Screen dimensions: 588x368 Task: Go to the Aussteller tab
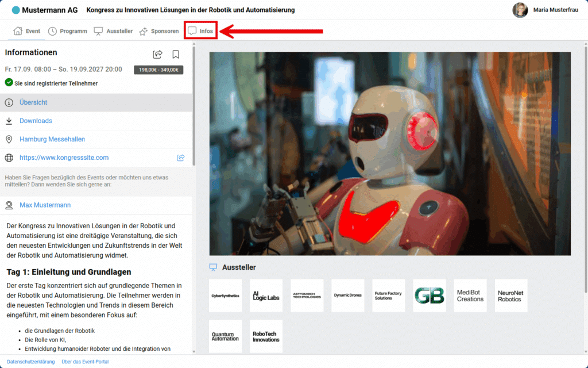[113, 31]
